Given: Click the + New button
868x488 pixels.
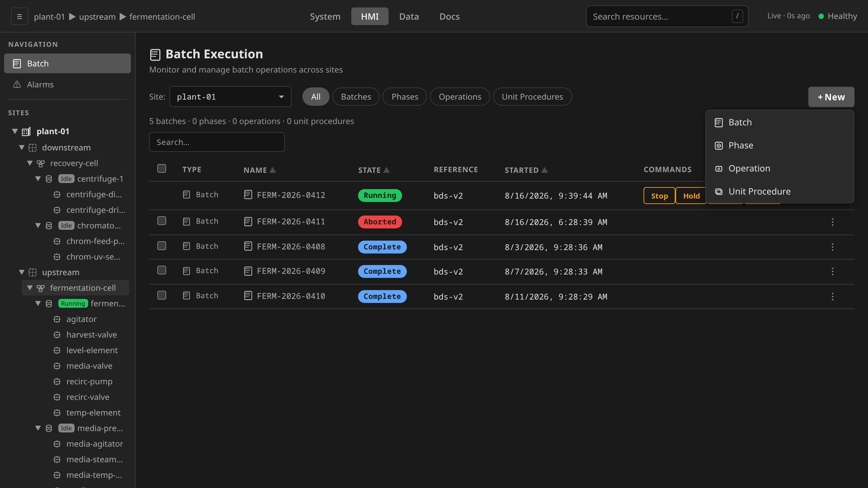Looking at the screenshot, I should 831,97.
